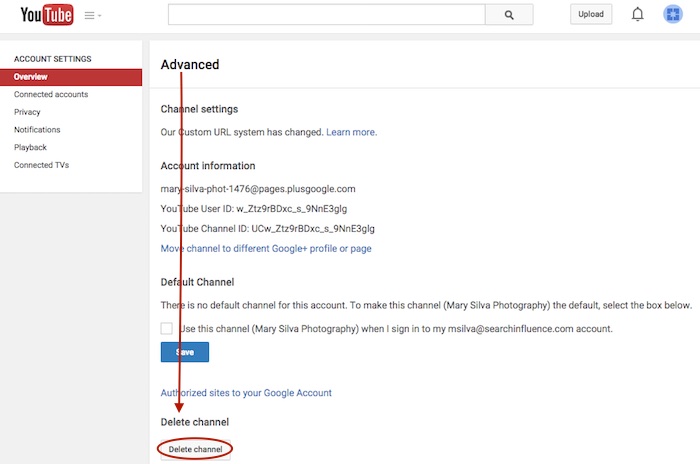
Task: Open Authorized sites to your Google Account
Action: pyautogui.click(x=246, y=393)
